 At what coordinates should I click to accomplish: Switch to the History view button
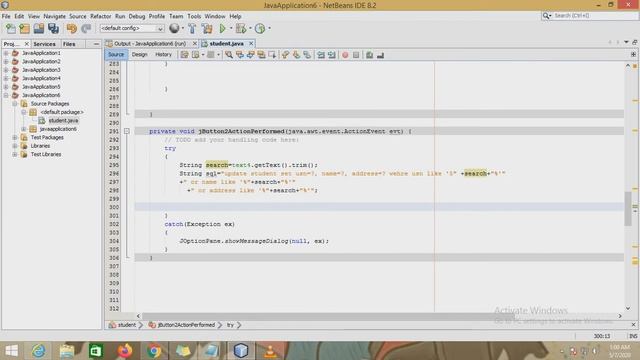click(163, 54)
